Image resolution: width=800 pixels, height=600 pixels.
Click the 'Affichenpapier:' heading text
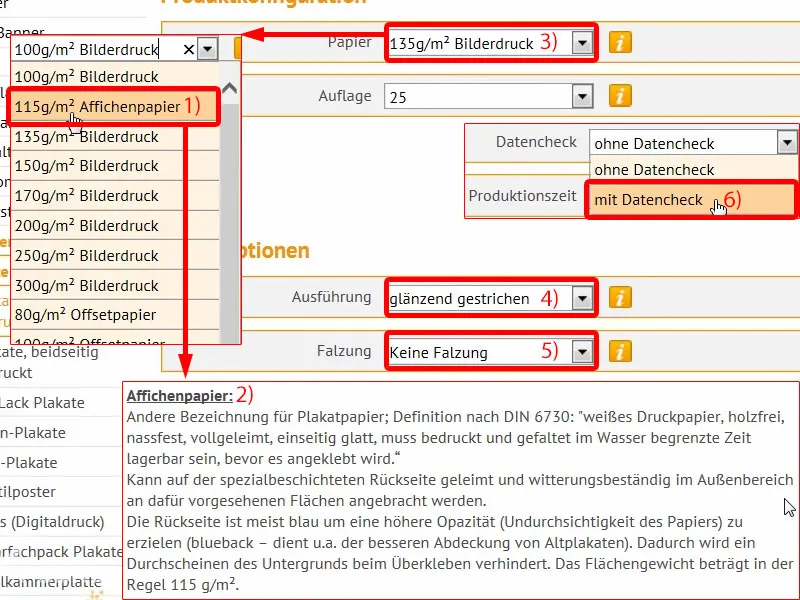point(180,396)
